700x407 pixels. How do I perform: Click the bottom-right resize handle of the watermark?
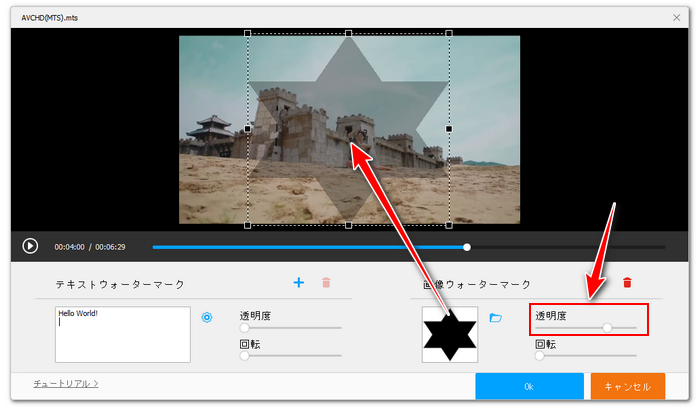coord(449,225)
